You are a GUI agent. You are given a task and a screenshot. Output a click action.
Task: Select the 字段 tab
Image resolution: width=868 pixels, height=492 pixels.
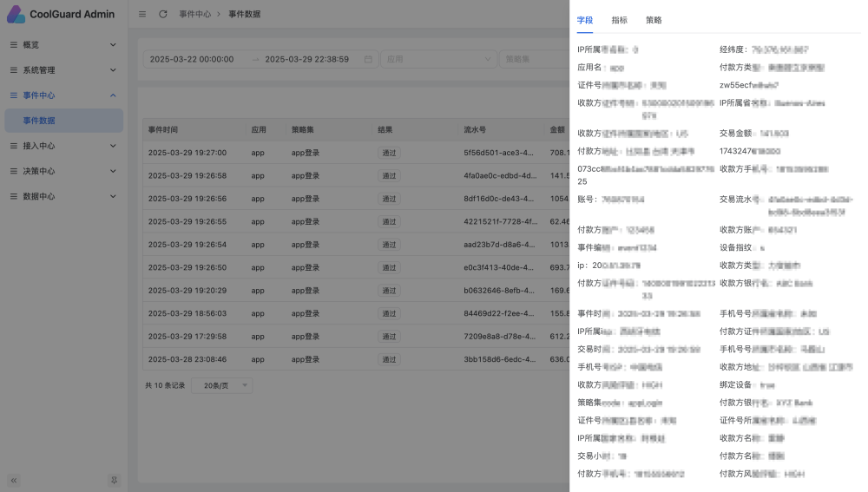click(585, 20)
